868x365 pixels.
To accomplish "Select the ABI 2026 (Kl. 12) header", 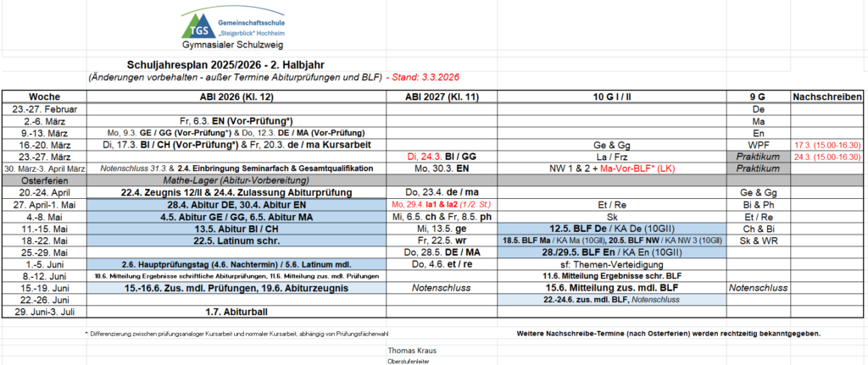I will 236,97.
